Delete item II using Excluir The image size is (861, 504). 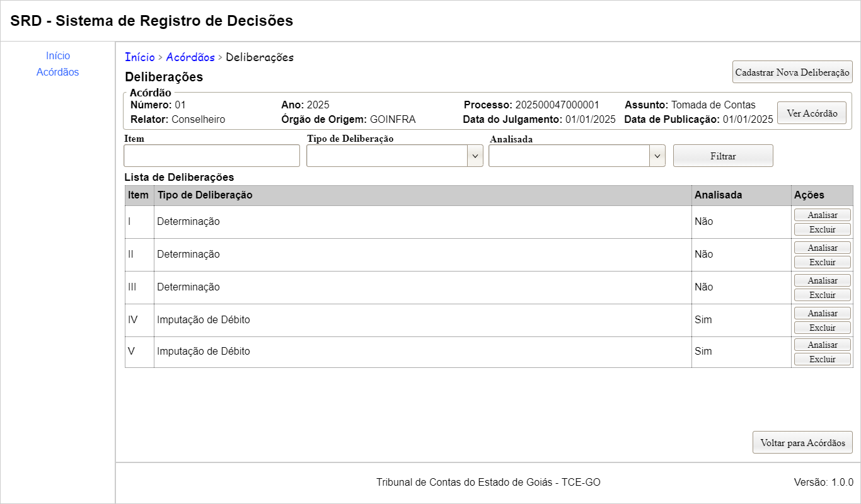tap(823, 262)
